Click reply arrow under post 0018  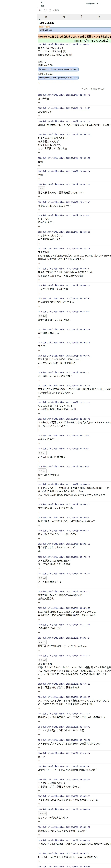tap(39, 350)
